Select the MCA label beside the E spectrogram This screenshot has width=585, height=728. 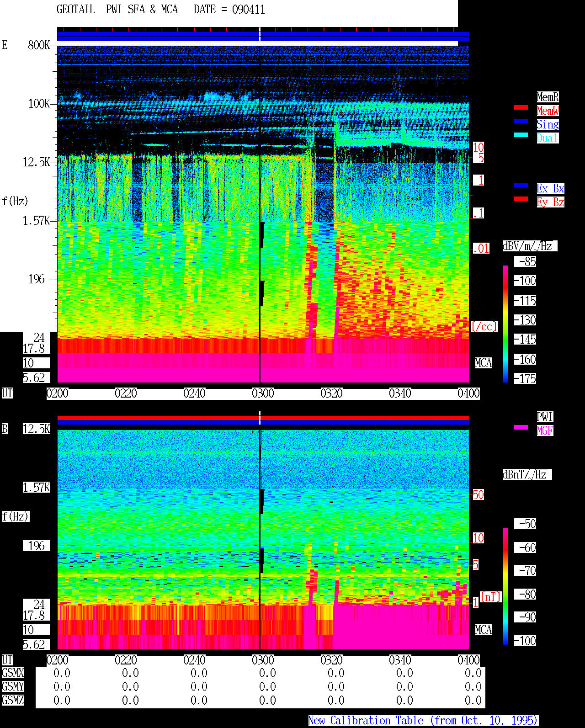484,363
